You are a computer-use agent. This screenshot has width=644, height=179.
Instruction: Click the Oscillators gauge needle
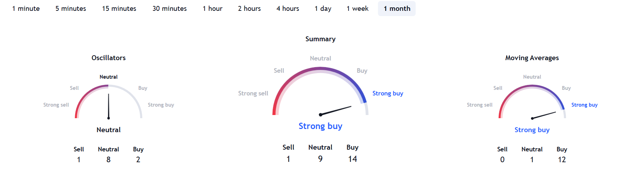(x=108, y=106)
